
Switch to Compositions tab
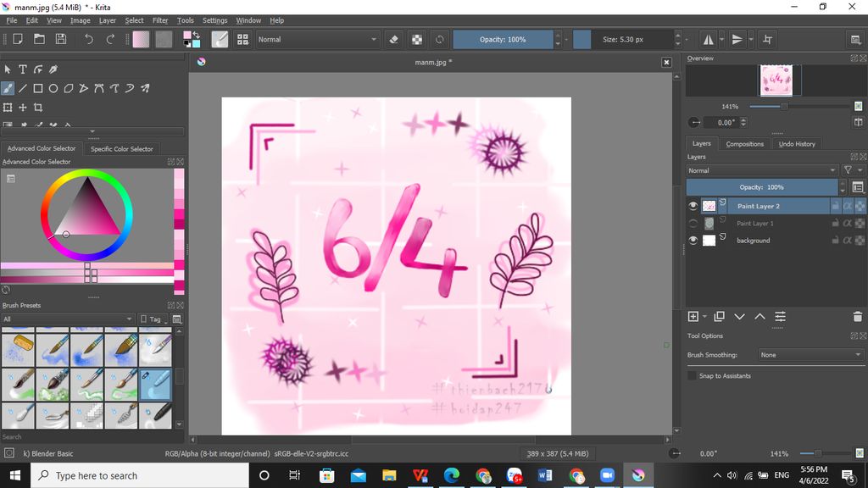(744, 144)
